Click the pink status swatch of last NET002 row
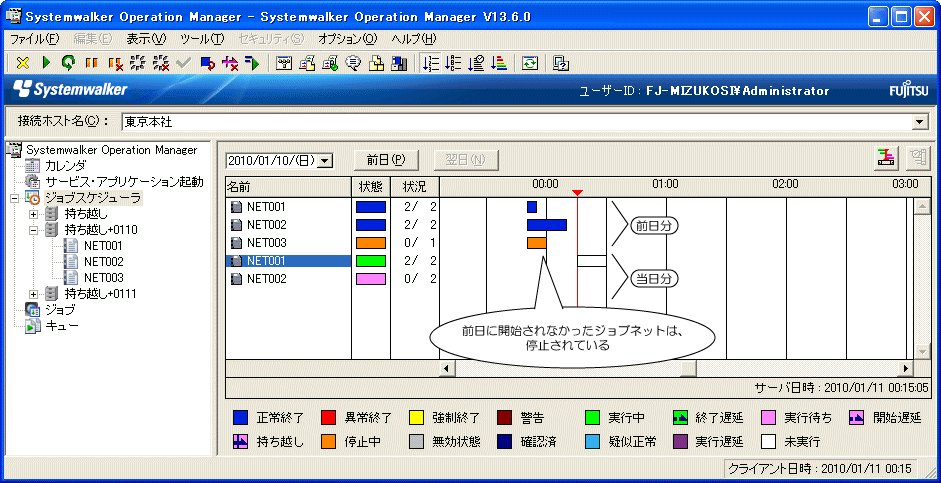The height and width of the screenshot is (483, 941). click(x=371, y=279)
